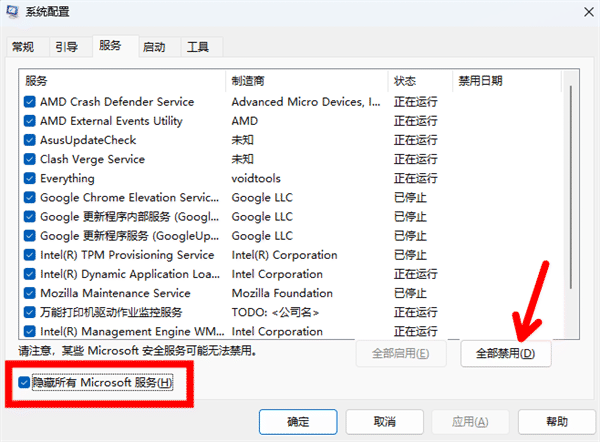Select the AsusUpdateCheck service name
Image resolution: width=600 pixels, height=442 pixels.
tap(88, 140)
